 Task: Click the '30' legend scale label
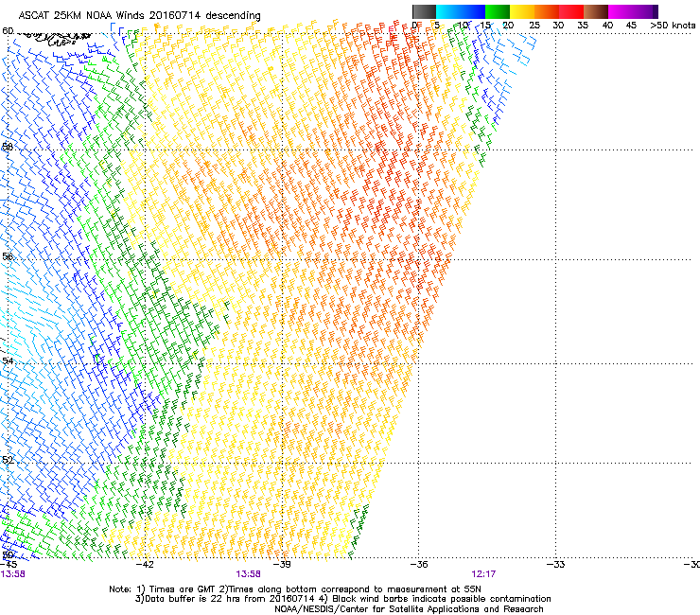point(558,25)
